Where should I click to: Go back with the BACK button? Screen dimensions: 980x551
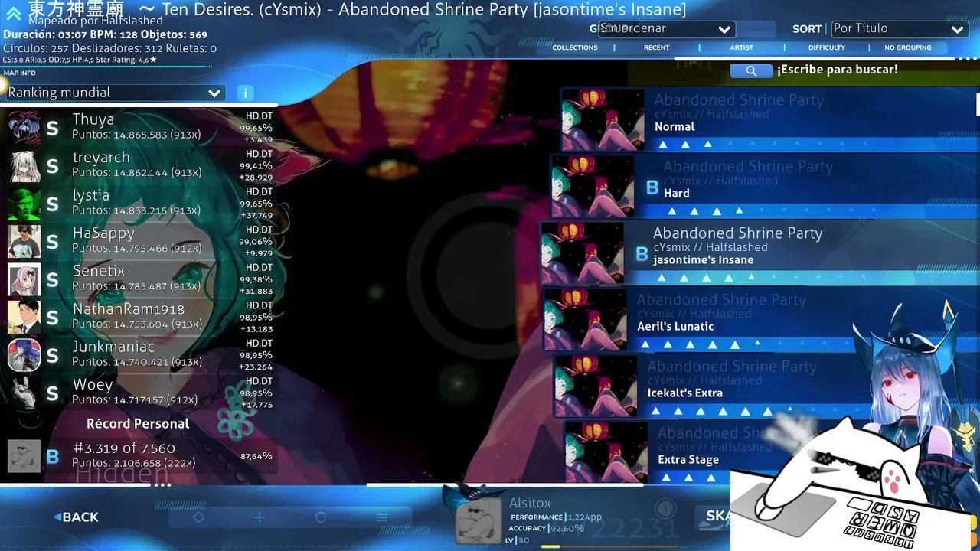[x=76, y=517]
